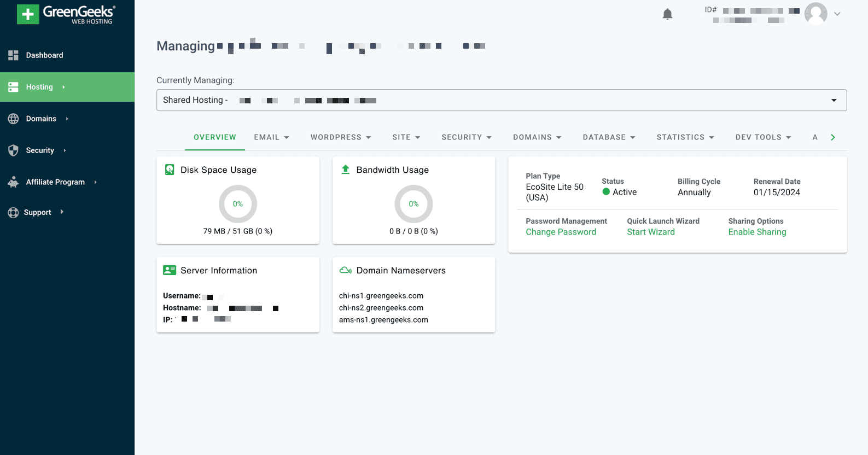
Task: Expand the Hosting submenu arrow
Action: [x=63, y=87]
